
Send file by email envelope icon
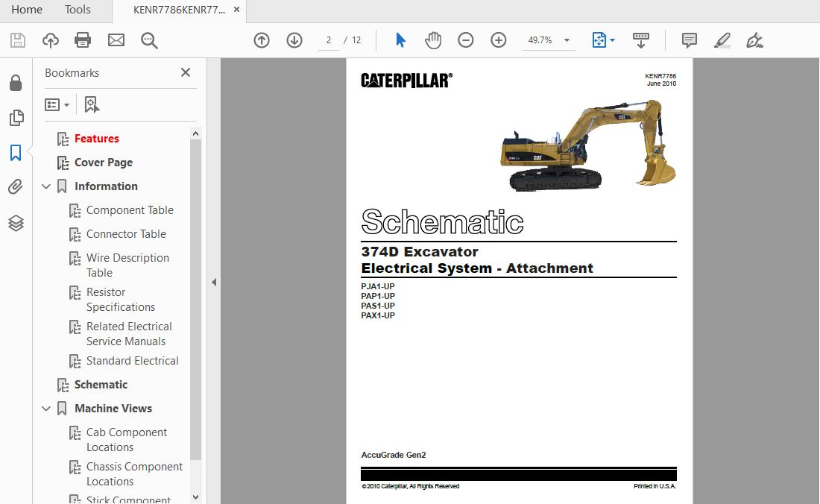116,40
